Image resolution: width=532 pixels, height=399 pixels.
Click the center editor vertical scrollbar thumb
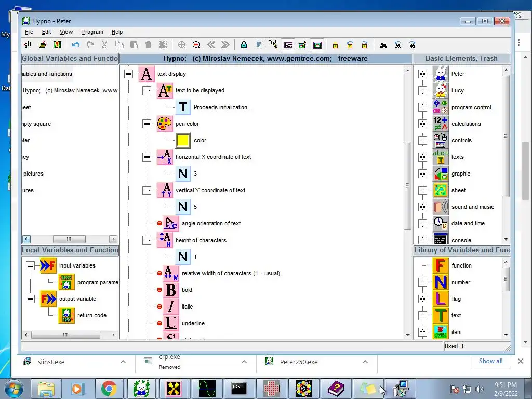point(407,185)
